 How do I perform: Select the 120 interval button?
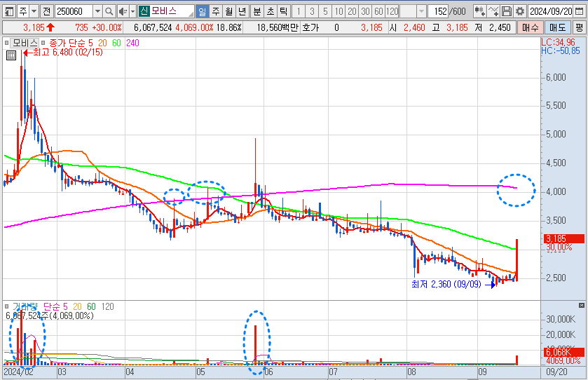(392, 12)
